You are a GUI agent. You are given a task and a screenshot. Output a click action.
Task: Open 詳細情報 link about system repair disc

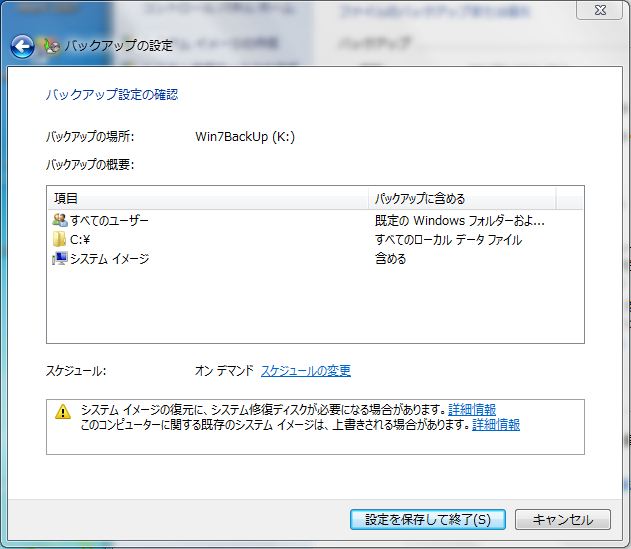tap(472, 409)
